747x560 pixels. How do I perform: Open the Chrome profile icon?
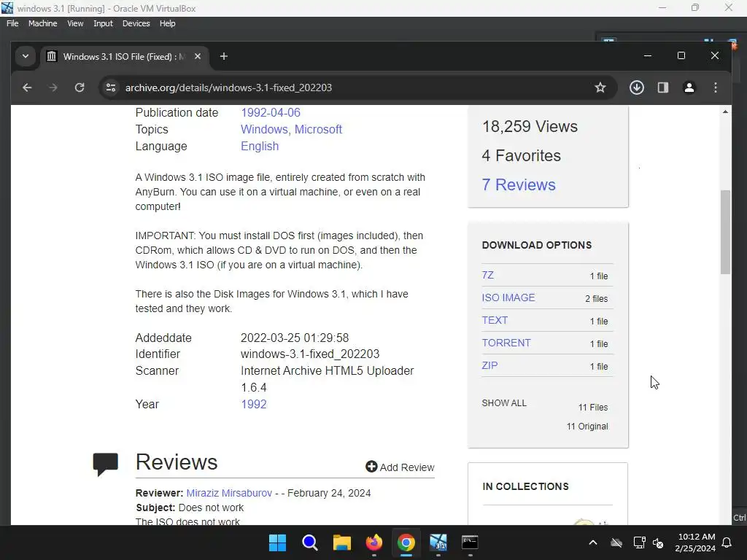[x=689, y=87]
